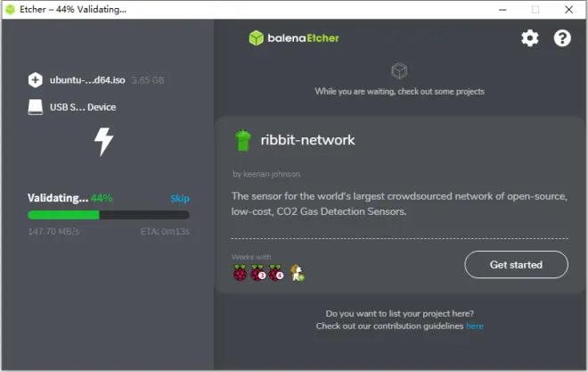Viewport: 588px width, 372px height.
Task: Click the beagle dog board icon
Action: [x=297, y=273]
